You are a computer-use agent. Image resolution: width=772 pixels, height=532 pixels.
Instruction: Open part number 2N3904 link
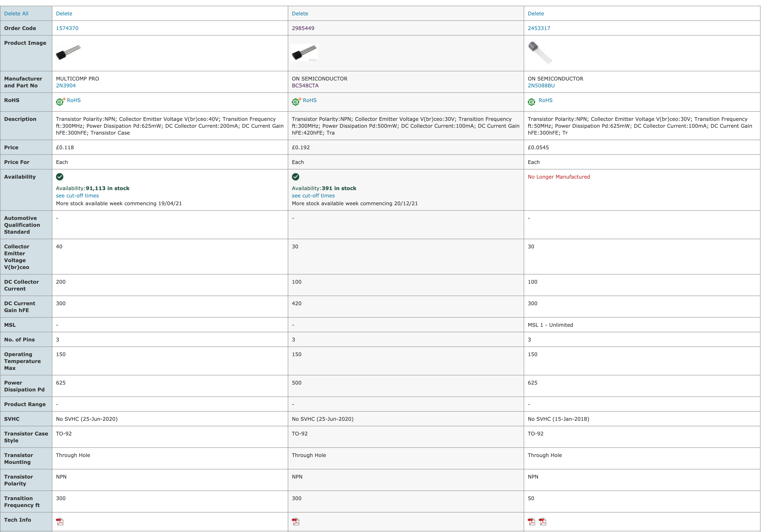[x=66, y=86]
